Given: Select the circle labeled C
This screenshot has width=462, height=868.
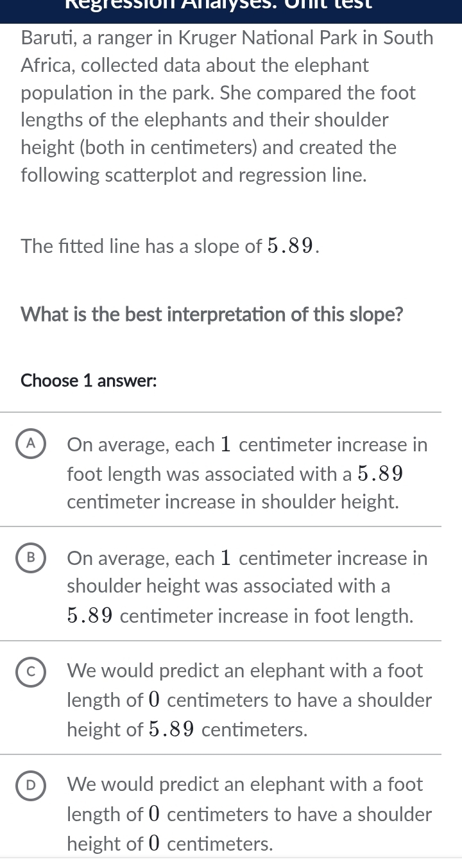Looking at the screenshot, I should point(31,672).
